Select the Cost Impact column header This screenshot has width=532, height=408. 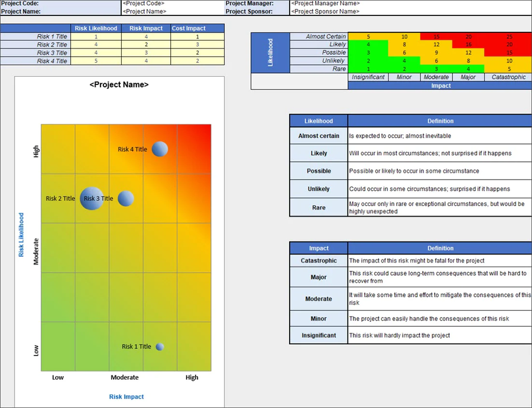[197, 28]
